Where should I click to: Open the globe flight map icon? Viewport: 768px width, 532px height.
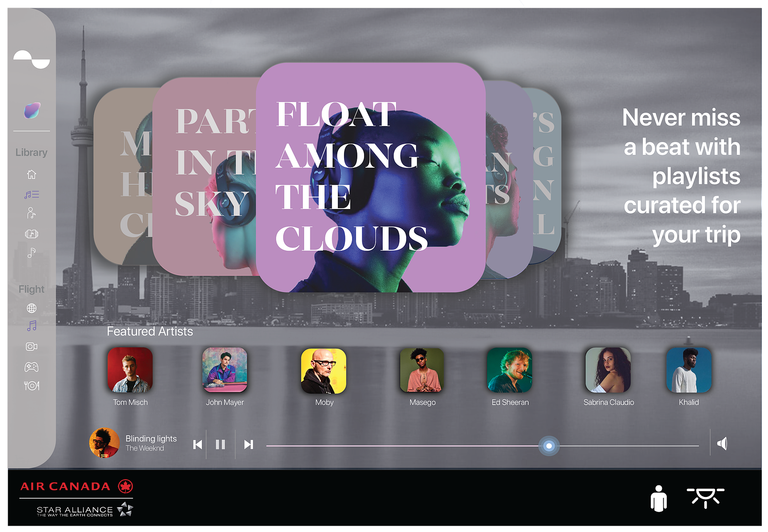coord(32,308)
